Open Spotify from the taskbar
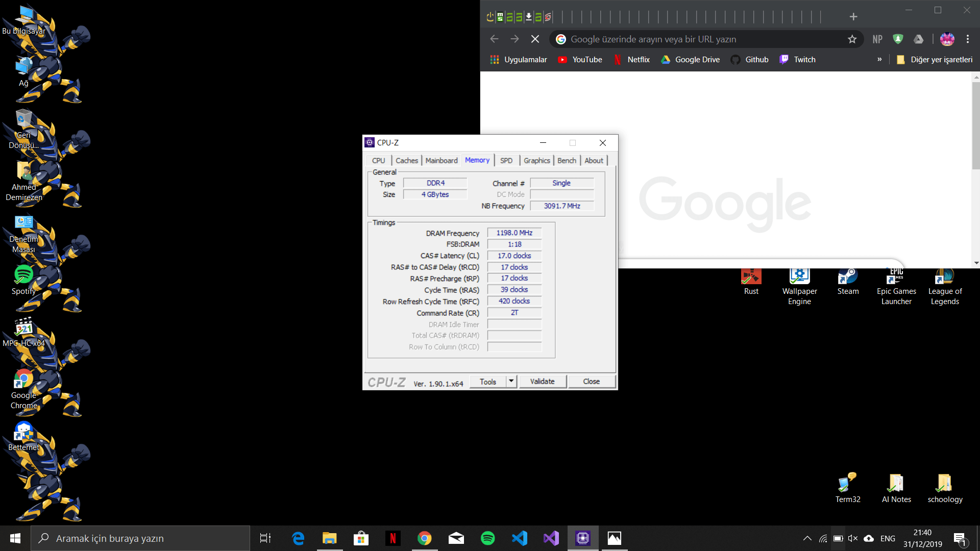 [487, 538]
